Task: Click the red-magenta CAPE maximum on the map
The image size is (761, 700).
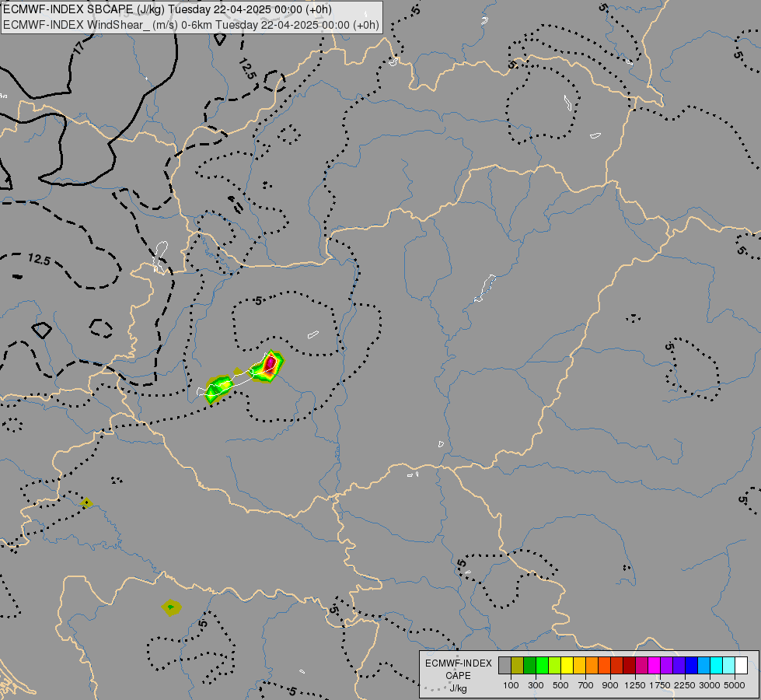Action: (x=271, y=363)
